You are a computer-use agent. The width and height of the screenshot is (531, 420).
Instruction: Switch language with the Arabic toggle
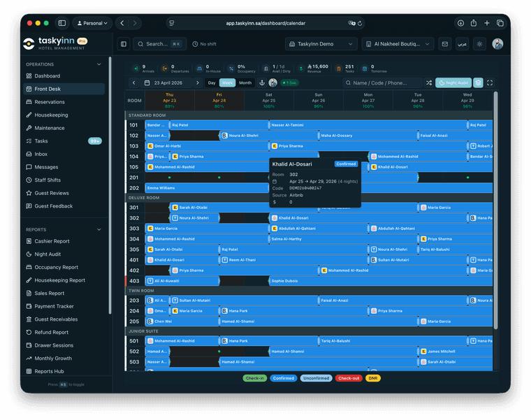[462, 44]
